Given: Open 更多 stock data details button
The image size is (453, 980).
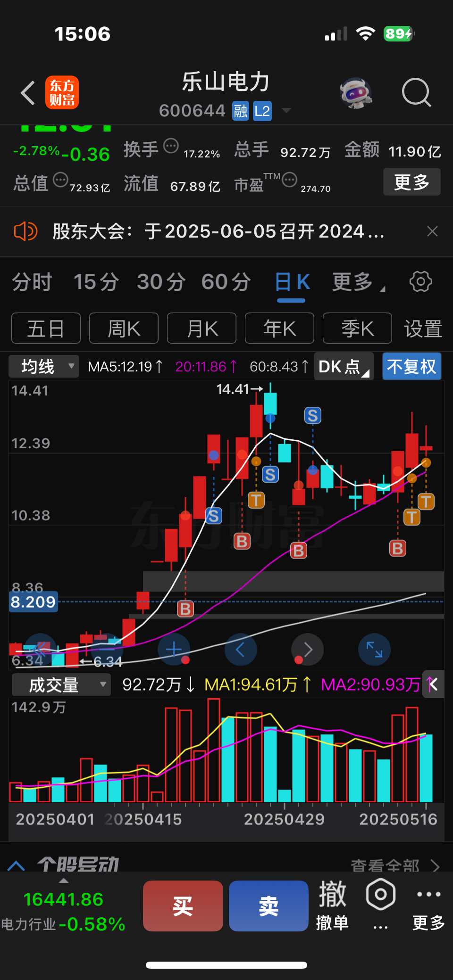Looking at the screenshot, I should (x=411, y=182).
